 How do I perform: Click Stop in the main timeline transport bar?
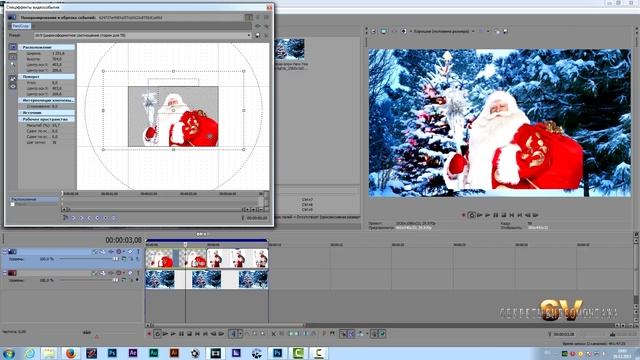189,334
